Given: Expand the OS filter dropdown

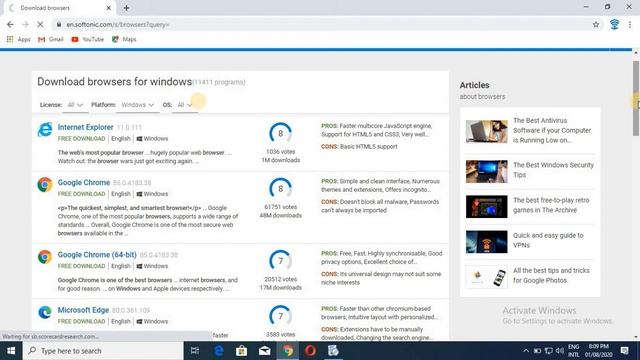Looking at the screenshot, I should [x=184, y=105].
